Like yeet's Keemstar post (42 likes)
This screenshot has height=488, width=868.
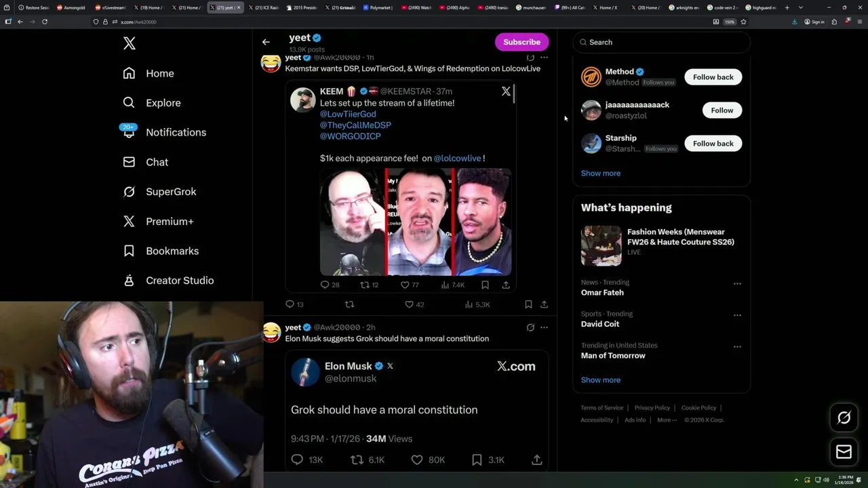(x=414, y=304)
